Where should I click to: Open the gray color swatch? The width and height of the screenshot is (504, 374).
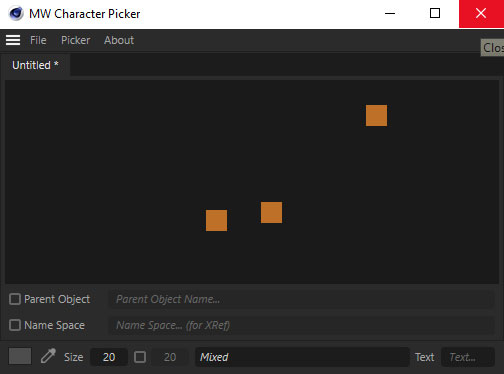20,356
